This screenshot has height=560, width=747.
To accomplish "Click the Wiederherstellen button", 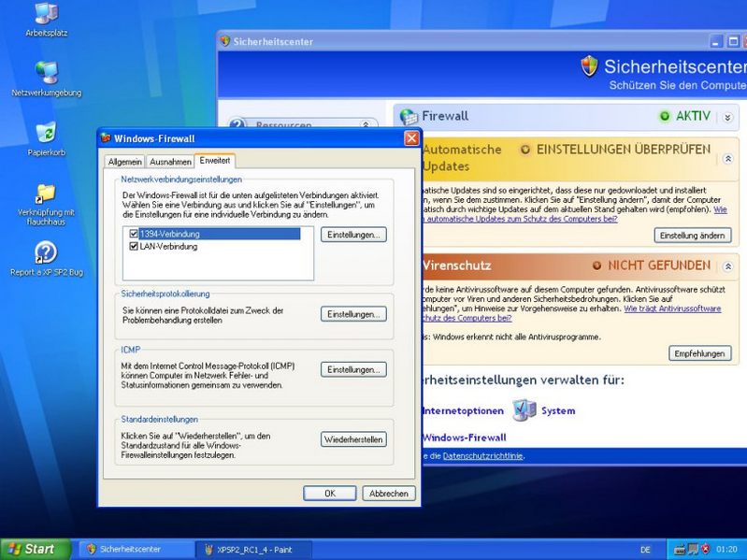I will 353,439.
